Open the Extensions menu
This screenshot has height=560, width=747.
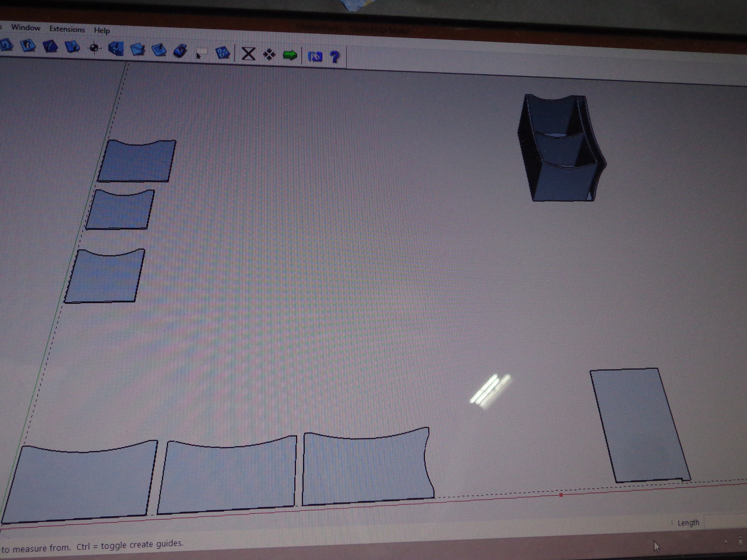point(67,29)
